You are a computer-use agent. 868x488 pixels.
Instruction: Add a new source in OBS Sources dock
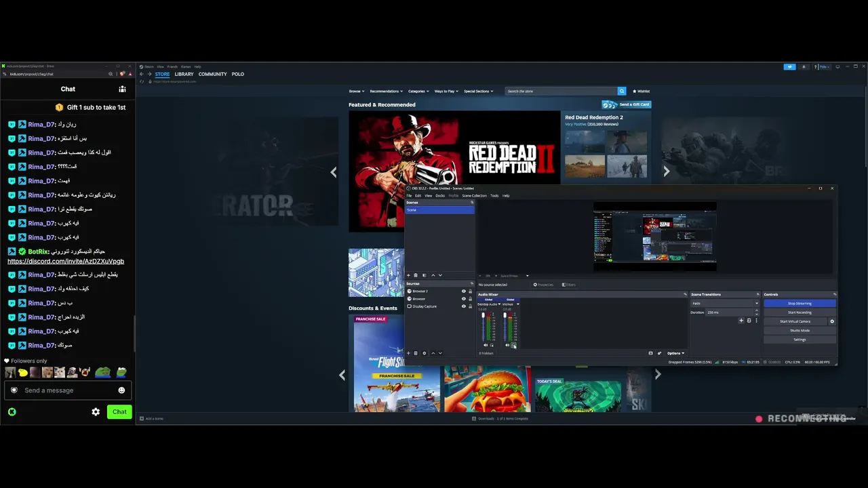click(408, 353)
